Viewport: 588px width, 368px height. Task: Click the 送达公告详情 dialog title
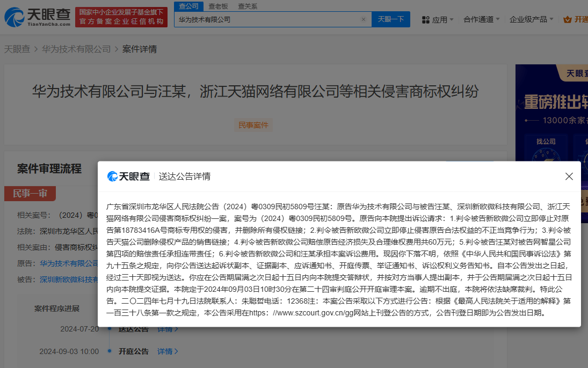[x=185, y=176]
